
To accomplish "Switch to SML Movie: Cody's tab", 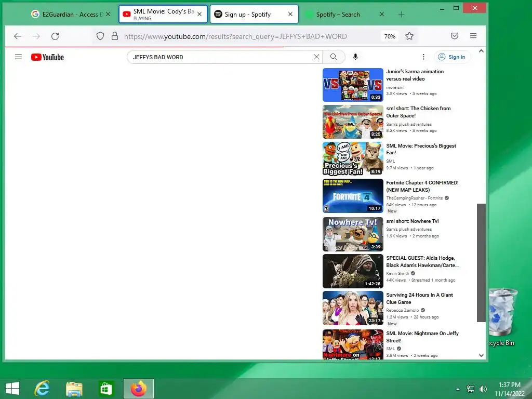I will click(163, 14).
